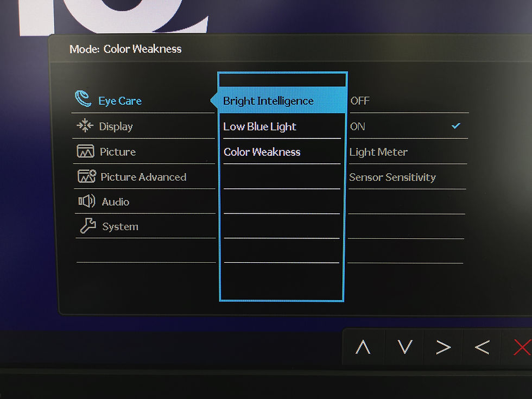Tap the up arrow navigation key
This screenshot has width=532, height=399.
pyautogui.click(x=363, y=347)
